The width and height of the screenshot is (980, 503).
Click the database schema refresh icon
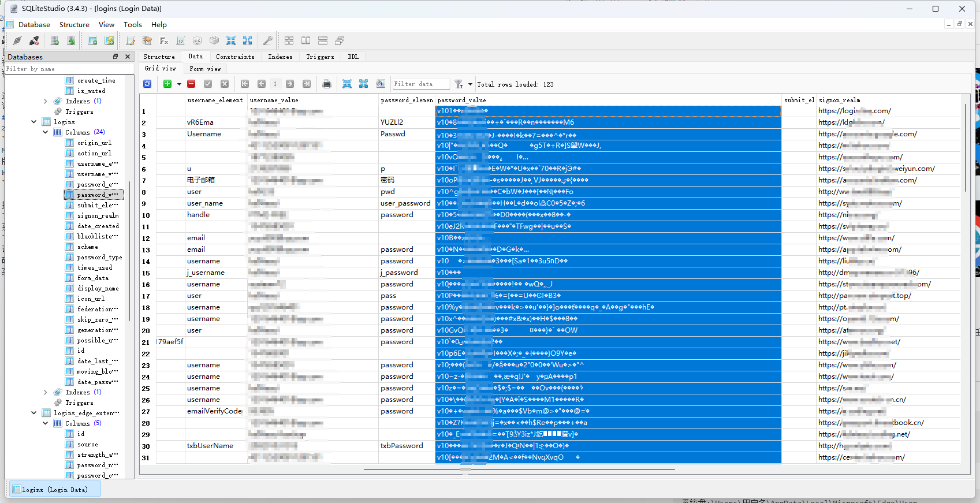point(71,40)
